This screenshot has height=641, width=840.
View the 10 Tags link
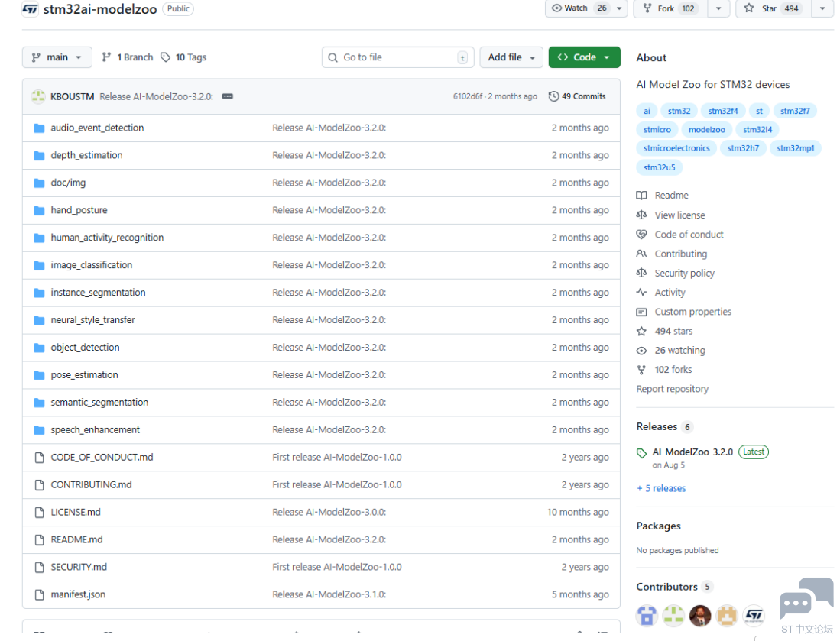pyautogui.click(x=183, y=57)
